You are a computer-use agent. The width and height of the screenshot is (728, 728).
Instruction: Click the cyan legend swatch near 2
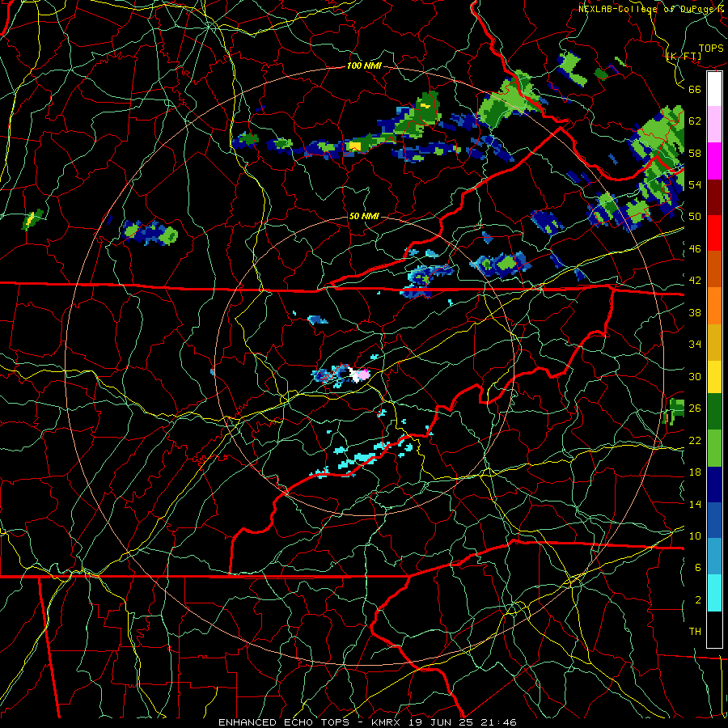(714, 593)
